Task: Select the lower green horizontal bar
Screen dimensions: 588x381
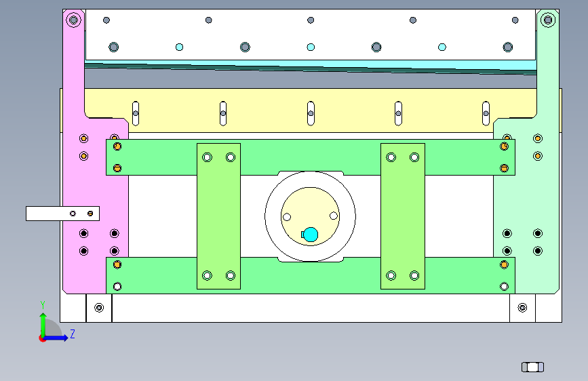Action: tap(311, 276)
